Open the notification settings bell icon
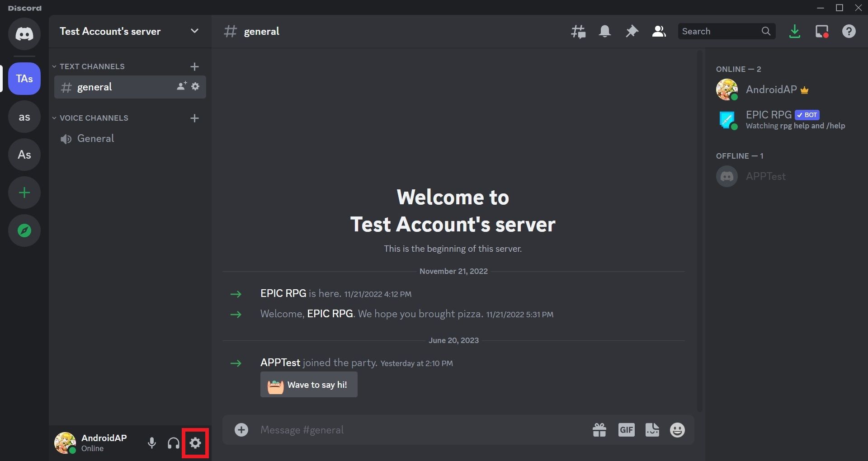This screenshot has height=461, width=868. [604, 31]
